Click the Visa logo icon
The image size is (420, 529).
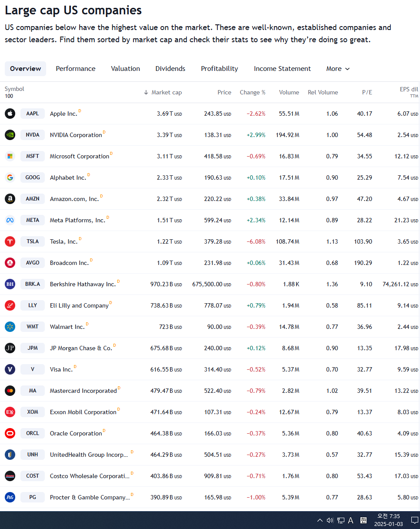(10, 369)
